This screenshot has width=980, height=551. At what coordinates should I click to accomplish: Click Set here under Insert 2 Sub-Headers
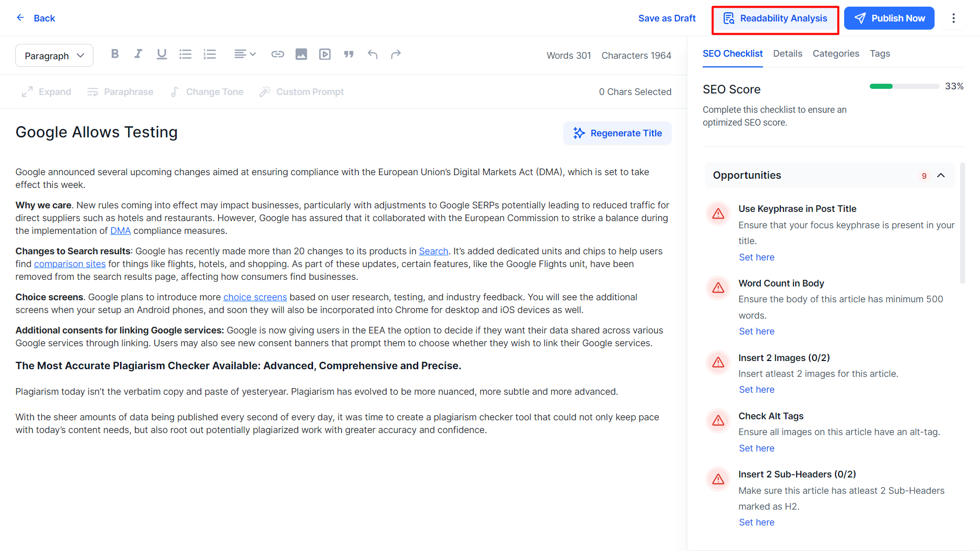[756, 522]
